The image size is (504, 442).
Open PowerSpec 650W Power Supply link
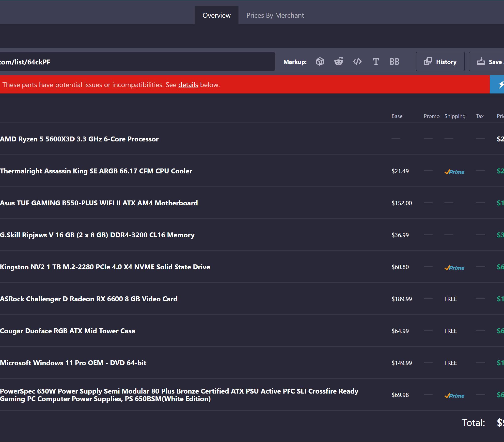point(179,395)
